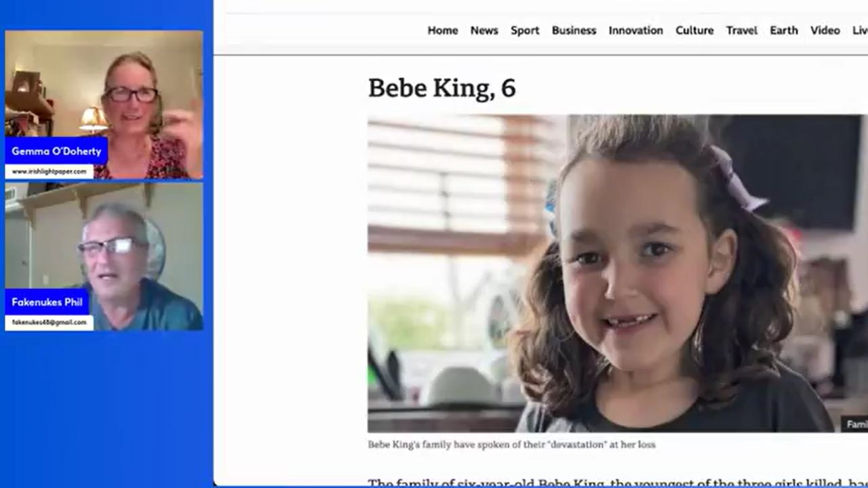Select Business in the navigation bar
868x488 pixels.
(x=574, y=30)
